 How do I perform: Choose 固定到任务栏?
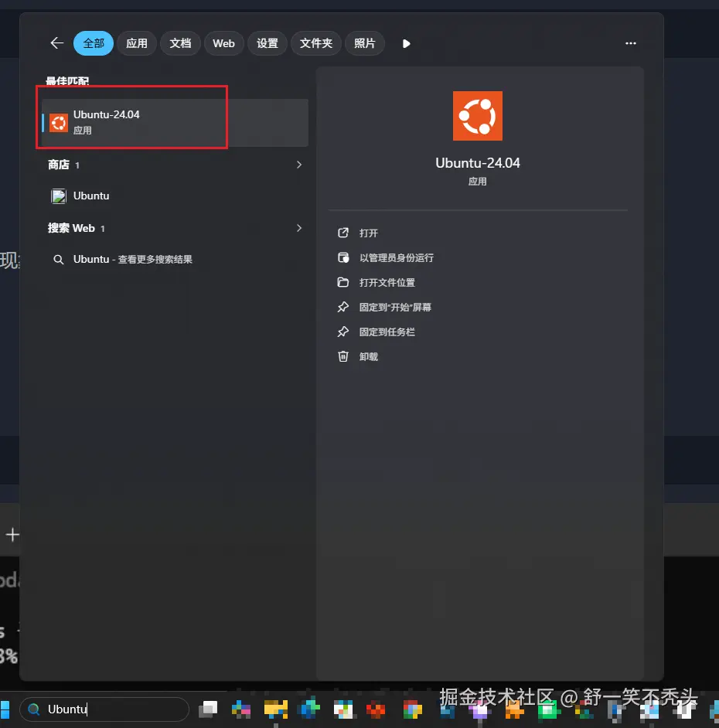tap(387, 332)
